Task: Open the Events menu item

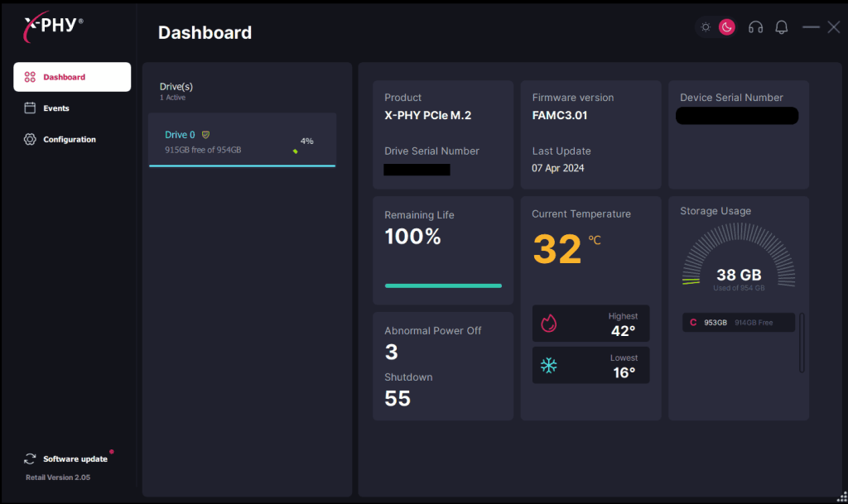Action: 56,108
